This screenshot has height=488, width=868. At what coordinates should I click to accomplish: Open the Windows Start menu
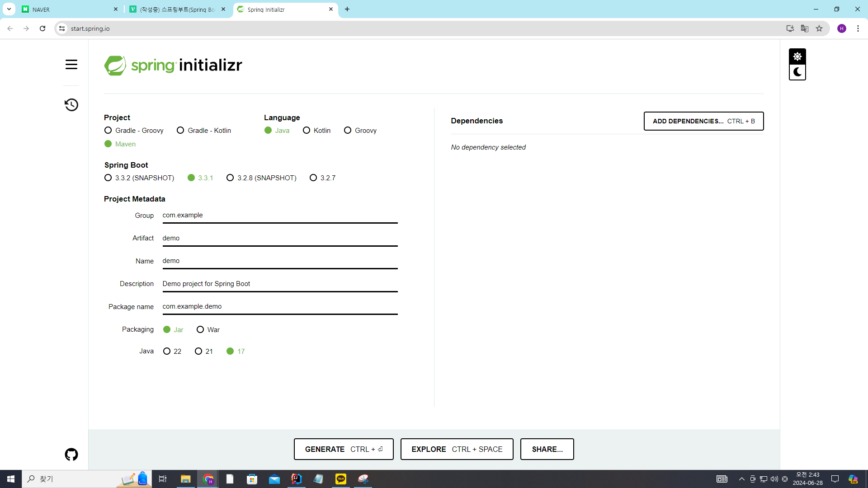tap(11, 479)
